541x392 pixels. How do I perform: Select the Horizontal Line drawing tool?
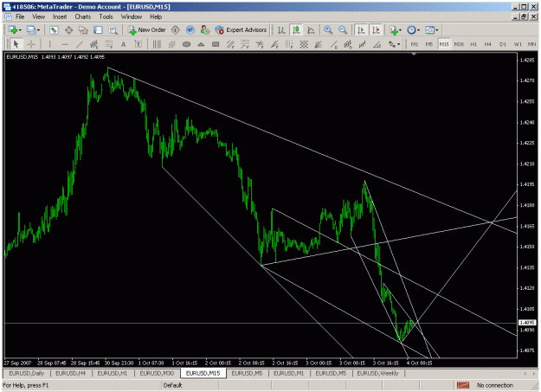[x=65, y=44]
